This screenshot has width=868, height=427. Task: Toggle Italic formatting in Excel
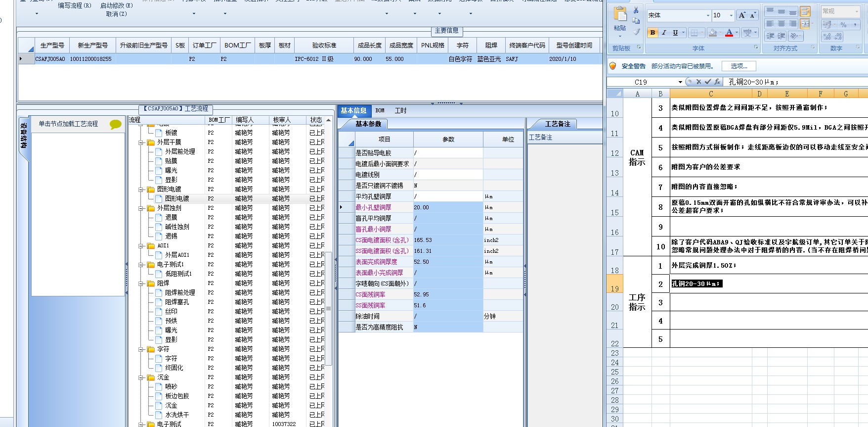(664, 33)
